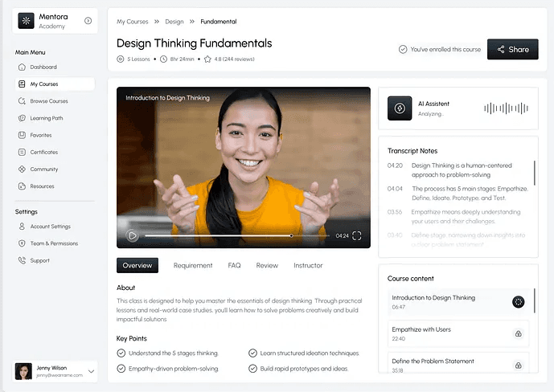Switch to the Review tab
This screenshot has width=554, height=392.
tap(267, 265)
